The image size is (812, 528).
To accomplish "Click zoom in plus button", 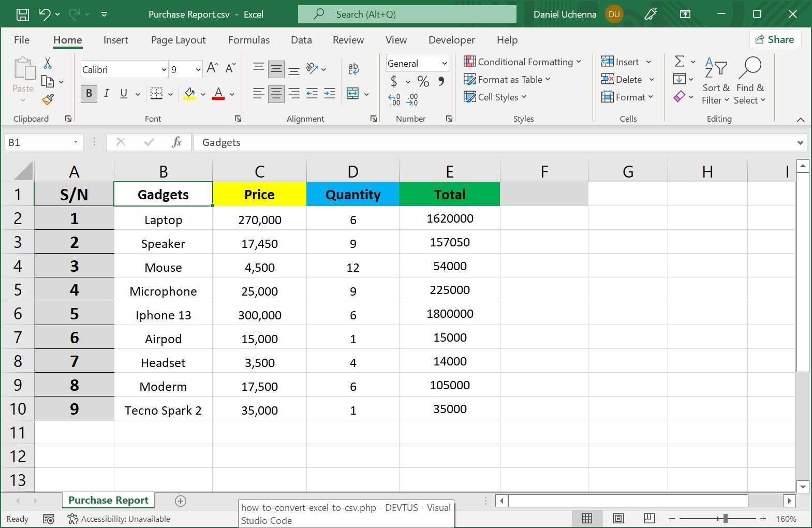I will point(763,518).
